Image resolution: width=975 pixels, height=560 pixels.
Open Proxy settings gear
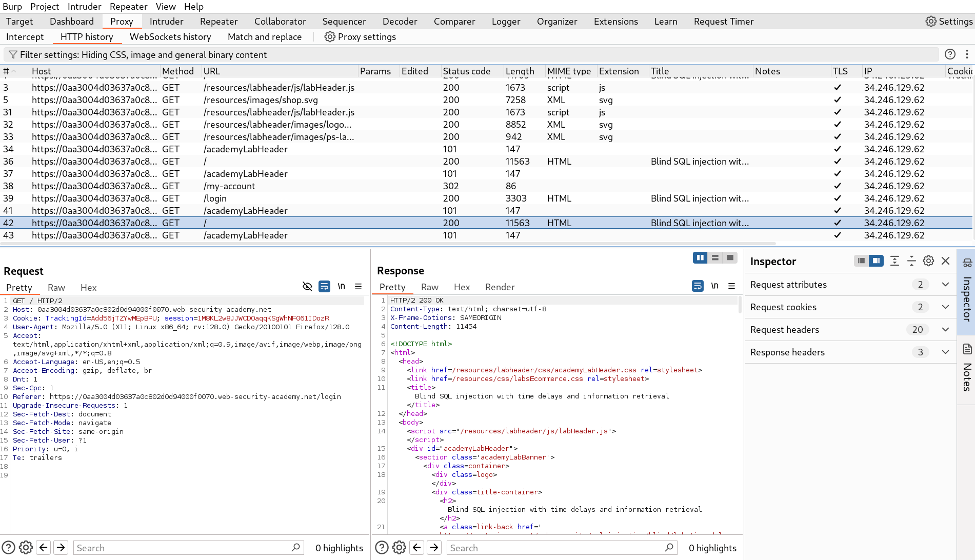point(360,36)
